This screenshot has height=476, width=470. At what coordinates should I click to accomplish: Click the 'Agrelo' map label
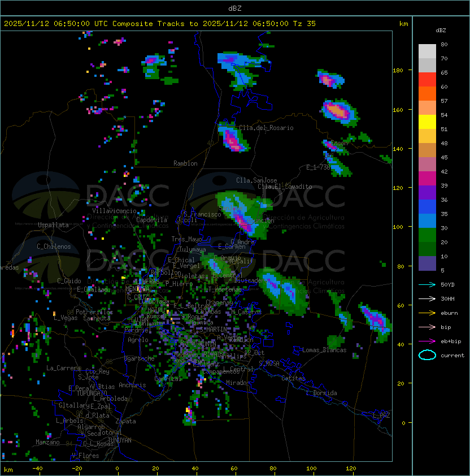pyautogui.click(x=138, y=340)
